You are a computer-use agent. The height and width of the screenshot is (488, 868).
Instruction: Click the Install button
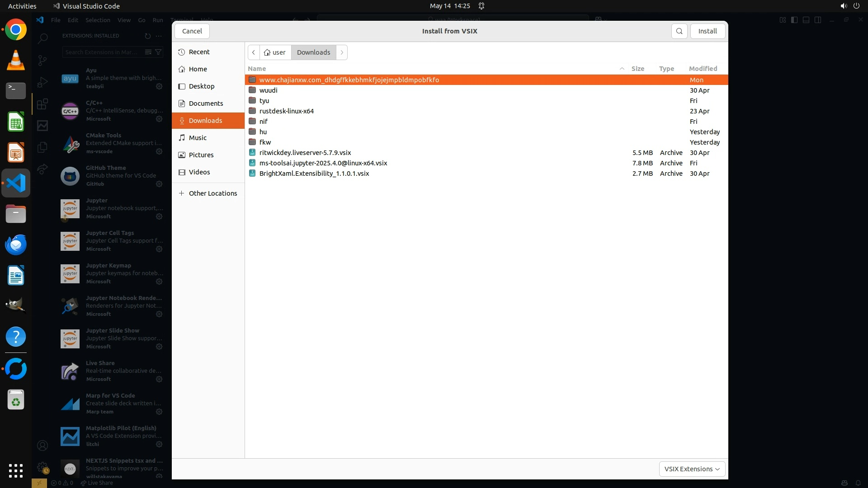tap(708, 31)
